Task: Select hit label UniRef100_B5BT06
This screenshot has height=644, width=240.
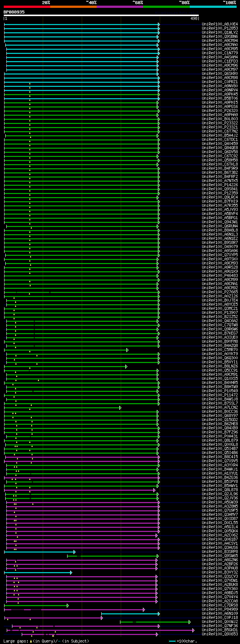Action: click(x=220, y=98)
